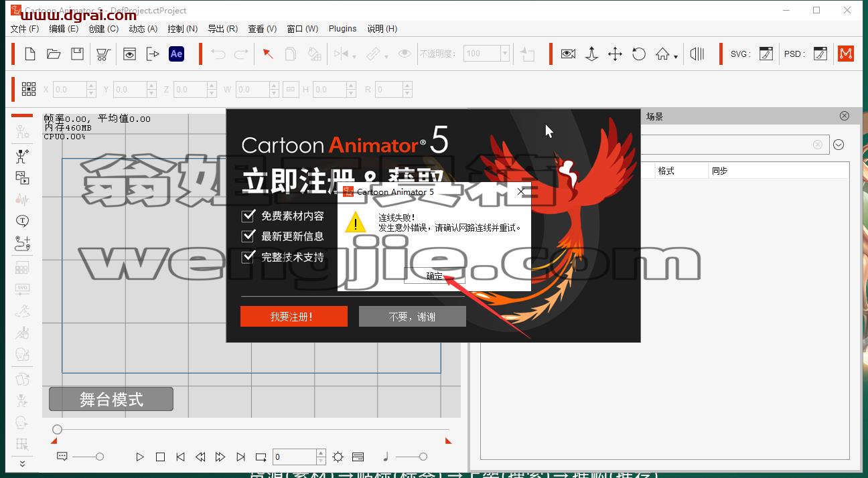Click the After Effects Ae export icon
Screen dimensions: 868x478
(x=176, y=54)
